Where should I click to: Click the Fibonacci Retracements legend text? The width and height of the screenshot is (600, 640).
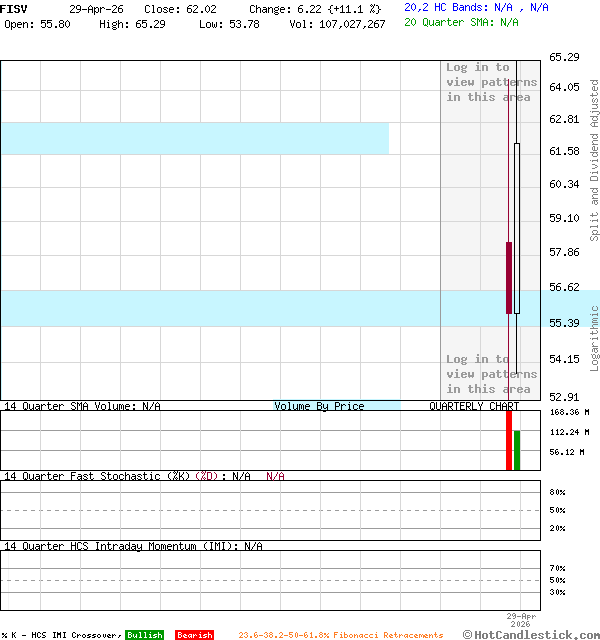[340, 635]
